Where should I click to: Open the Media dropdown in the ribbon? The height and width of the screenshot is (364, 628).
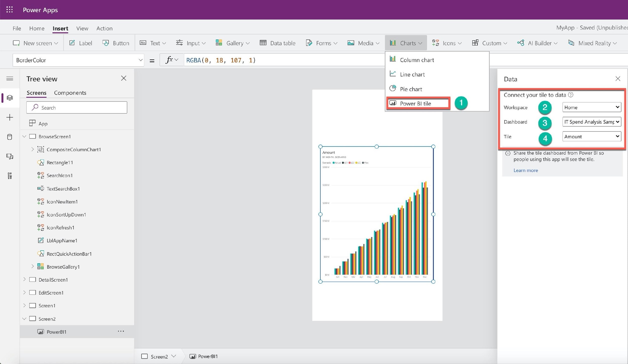[x=363, y=43]
